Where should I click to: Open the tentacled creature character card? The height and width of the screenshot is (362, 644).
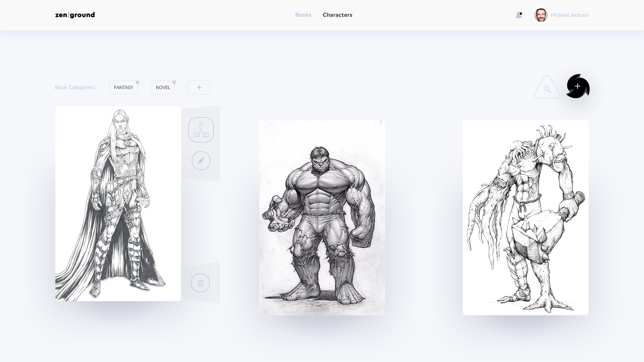pos(526,218)
